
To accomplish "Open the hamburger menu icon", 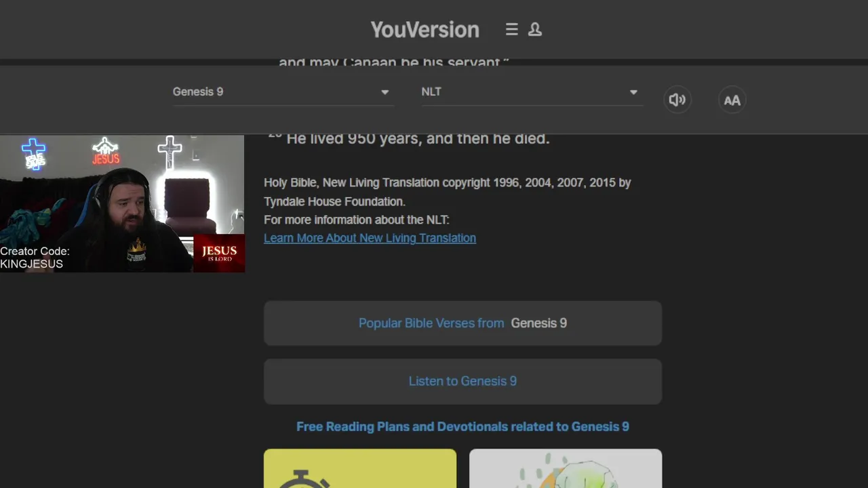I will coord(512,29).
